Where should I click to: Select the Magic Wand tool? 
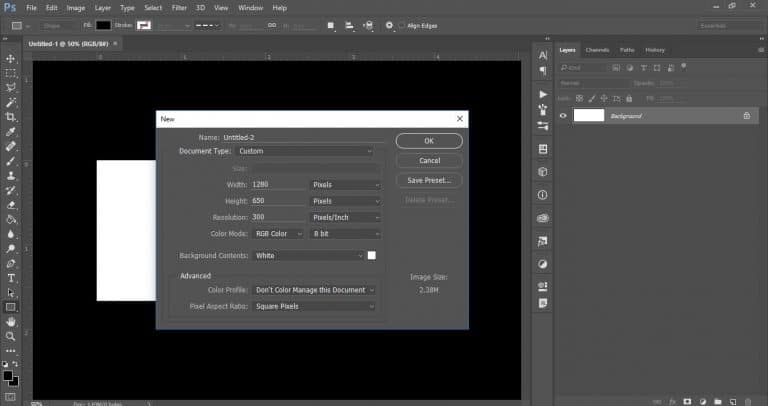[11, 102]
